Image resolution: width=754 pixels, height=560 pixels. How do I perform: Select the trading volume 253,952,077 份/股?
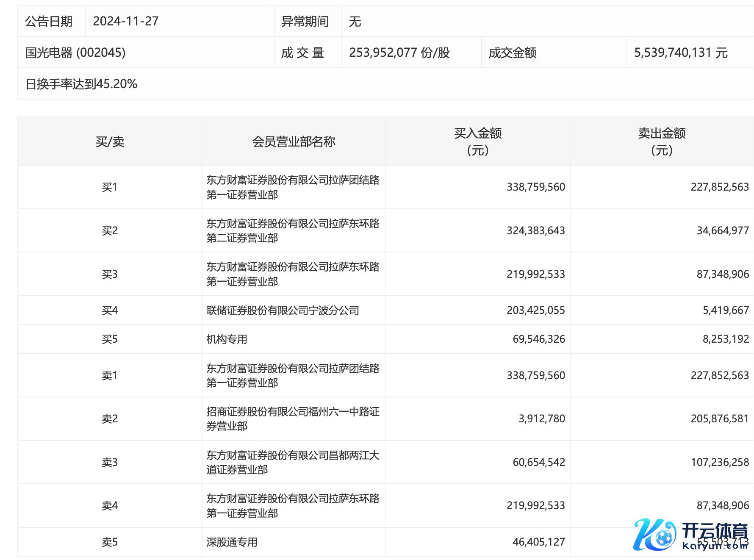pos(399,53)
